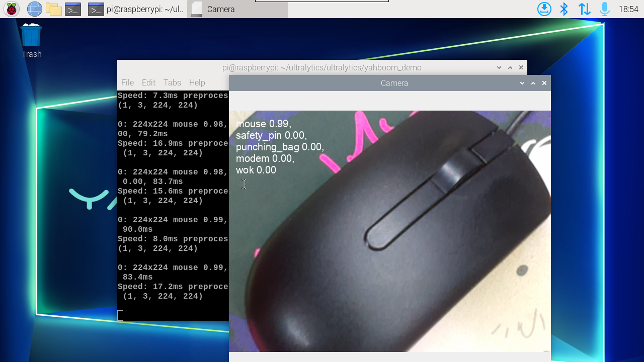Open the terminal Edit menu

(148, 82)
